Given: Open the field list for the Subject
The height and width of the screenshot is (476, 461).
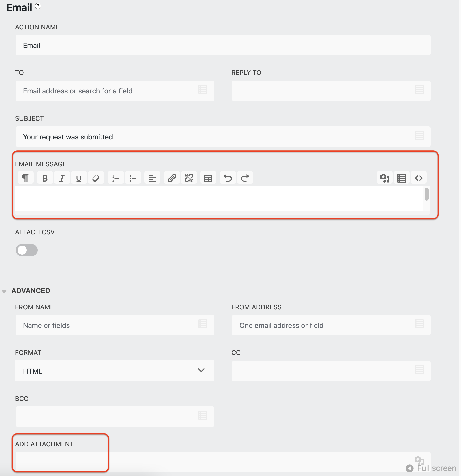Looking at the screenshot, I should point(419,136).
